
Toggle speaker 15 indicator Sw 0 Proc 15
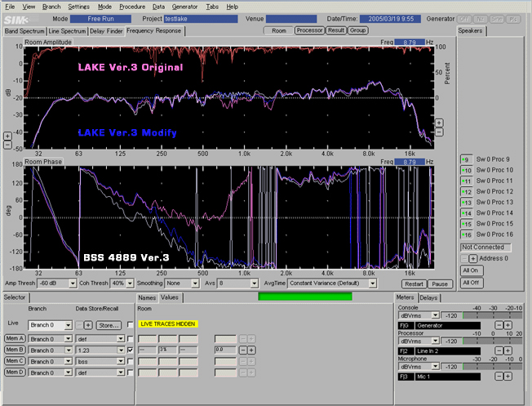point(467,224)
